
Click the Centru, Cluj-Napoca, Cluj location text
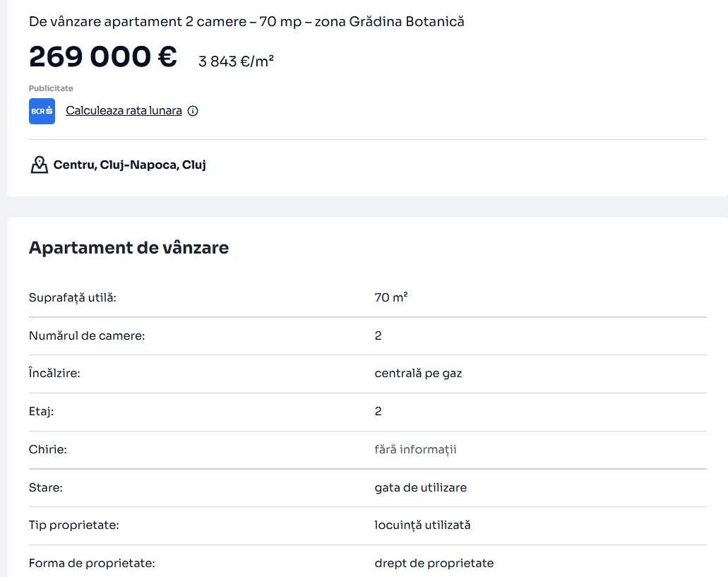(129, 165)
